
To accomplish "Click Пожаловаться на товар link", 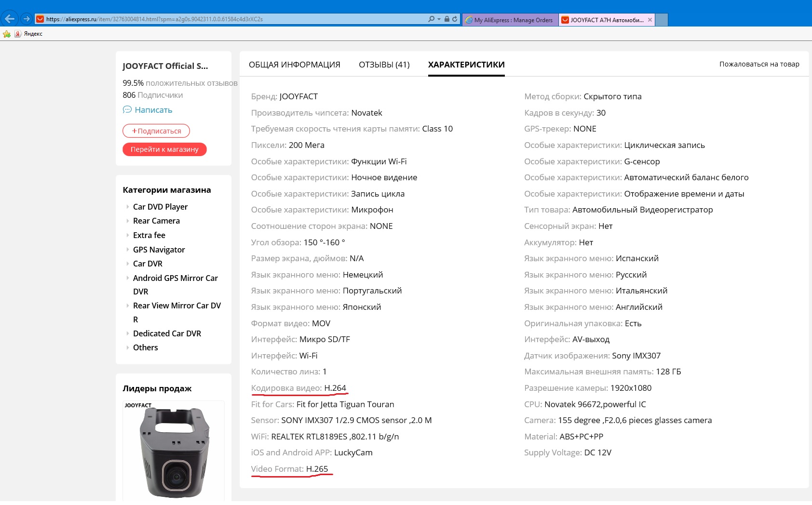I will click(759, 64).
